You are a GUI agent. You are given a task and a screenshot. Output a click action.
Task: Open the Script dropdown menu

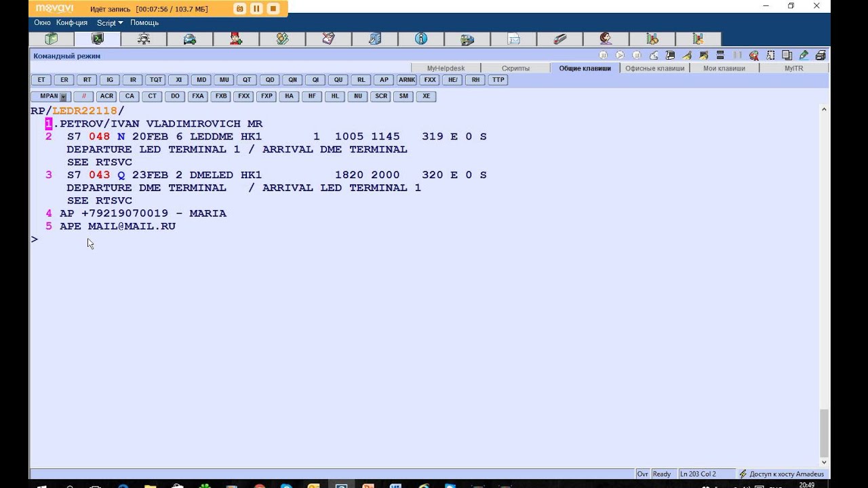[110, 22]
